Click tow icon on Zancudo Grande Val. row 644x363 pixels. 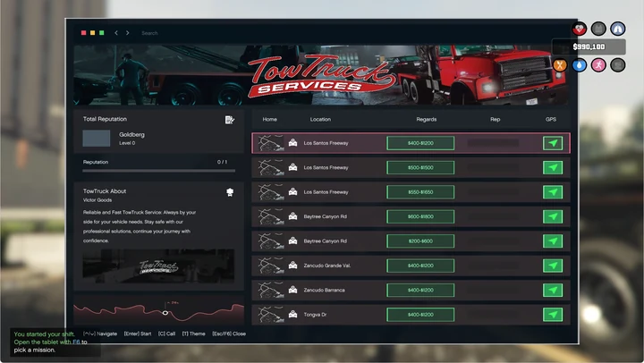292,266
